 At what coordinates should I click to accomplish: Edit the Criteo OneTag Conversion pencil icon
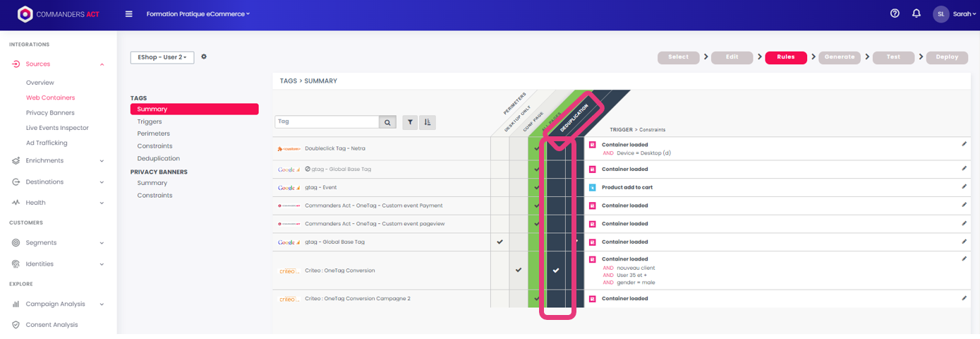(x=964, y=259)
